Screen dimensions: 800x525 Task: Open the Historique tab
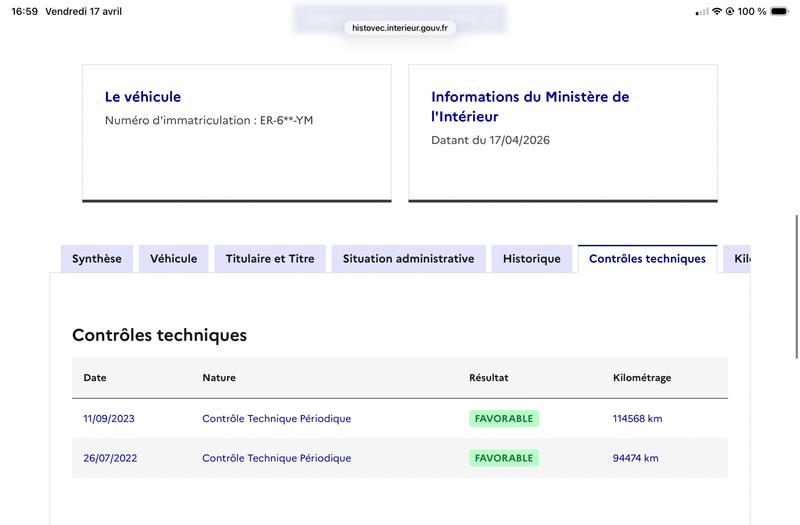(x=532, y=259)
